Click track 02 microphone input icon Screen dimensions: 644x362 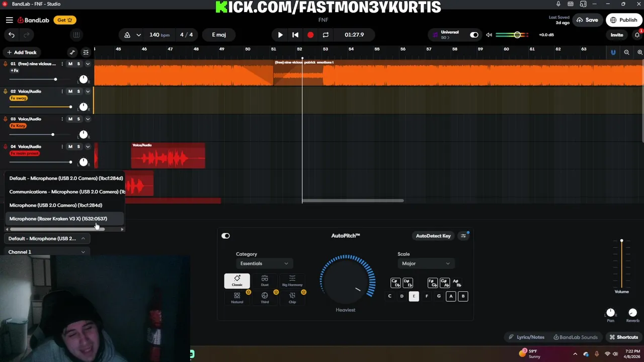click(6, 92)
